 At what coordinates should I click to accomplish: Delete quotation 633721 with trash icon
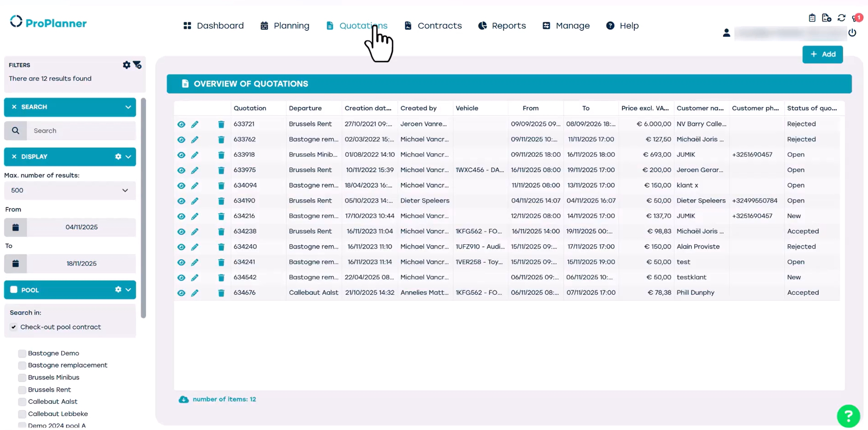221,124
